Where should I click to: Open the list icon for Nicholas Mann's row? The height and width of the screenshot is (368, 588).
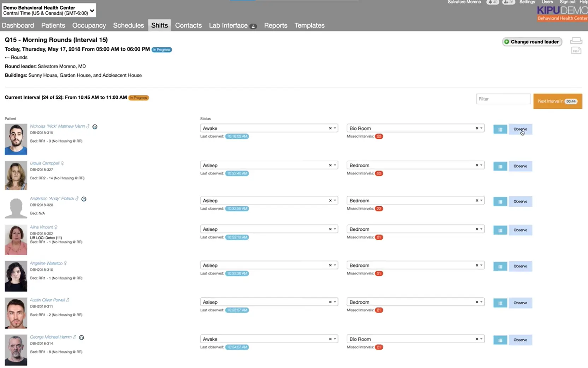point(500,129)
